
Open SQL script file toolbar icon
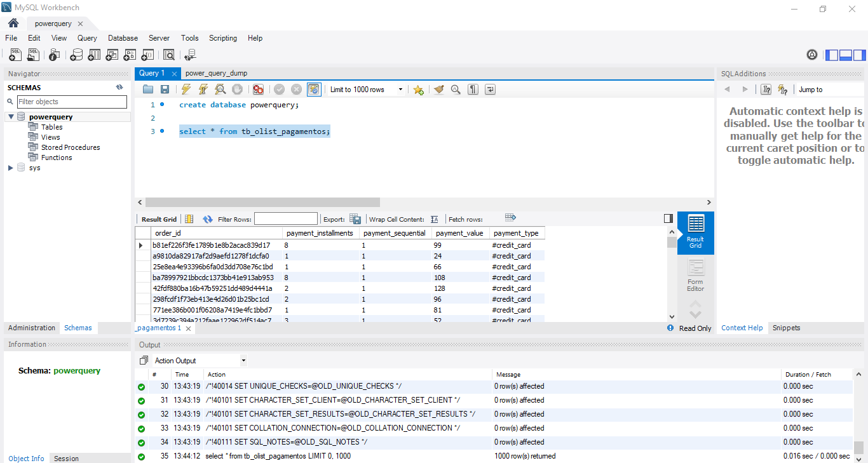pyautogui.click(x=33, y=55)
